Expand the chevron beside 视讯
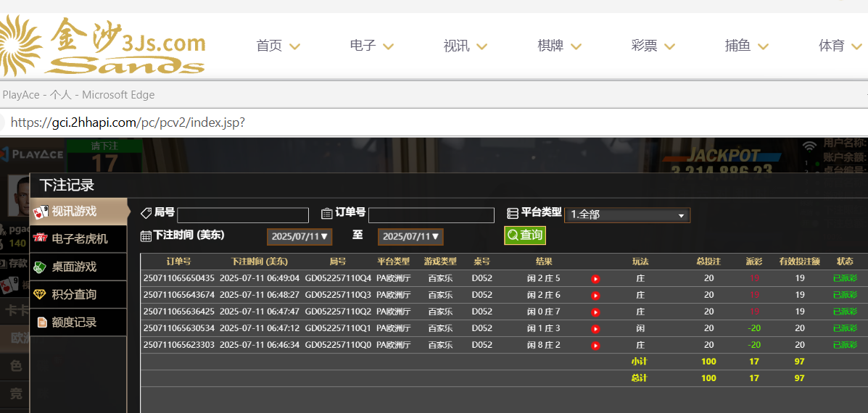The image size is (868, 413). [x=482, y=47]
